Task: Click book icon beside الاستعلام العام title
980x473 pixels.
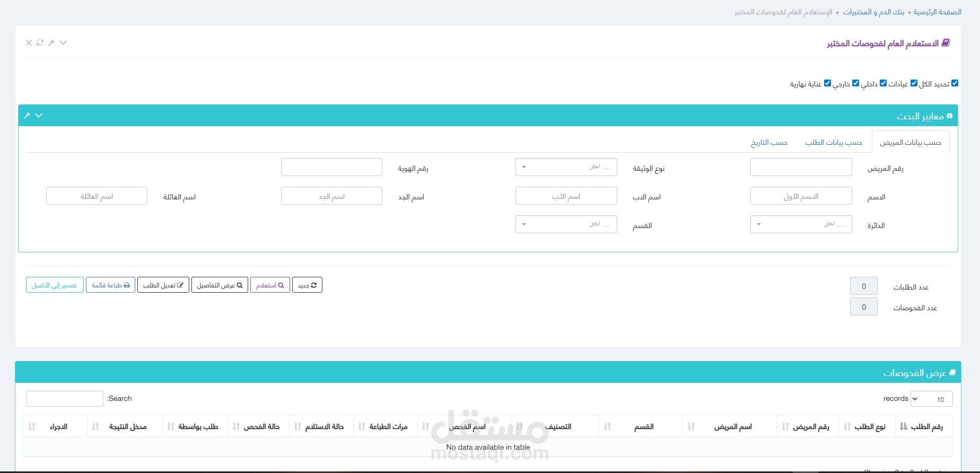Action: 946,43
